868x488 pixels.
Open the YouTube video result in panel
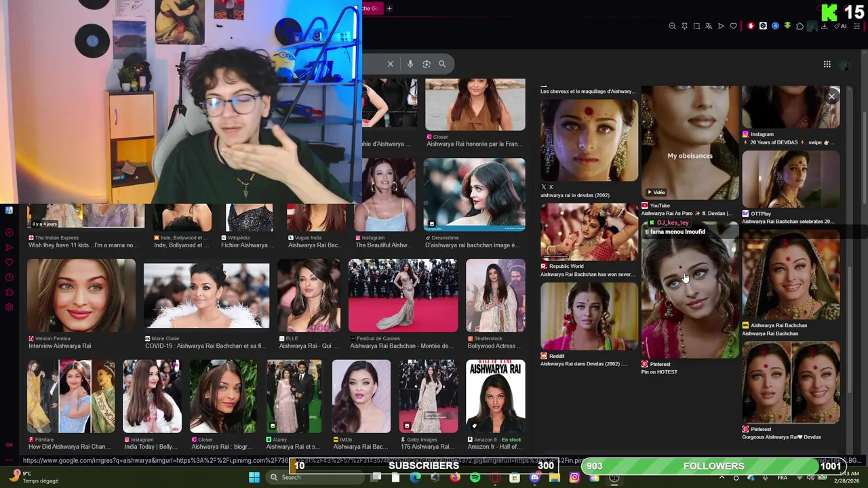690,142
